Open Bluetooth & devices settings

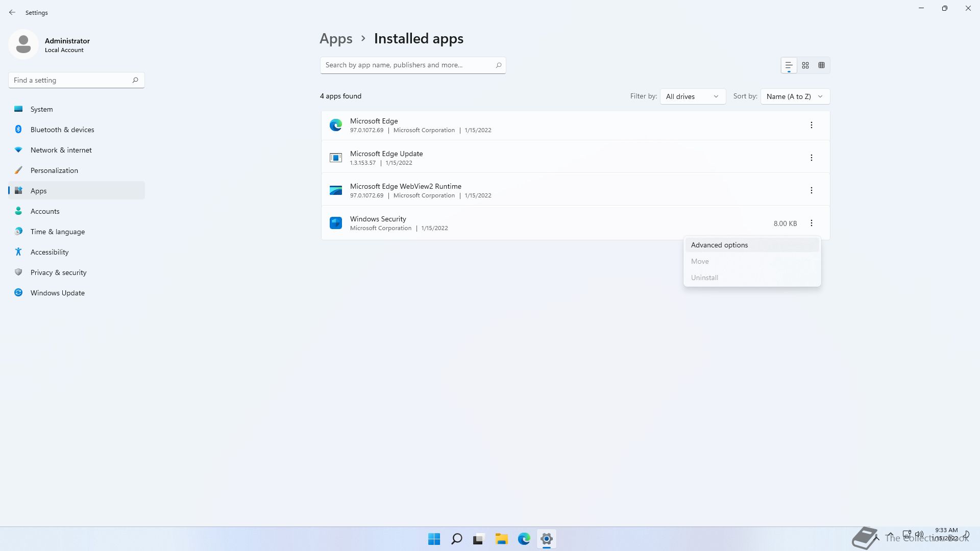pyautogui.click(x=77, y=130)
